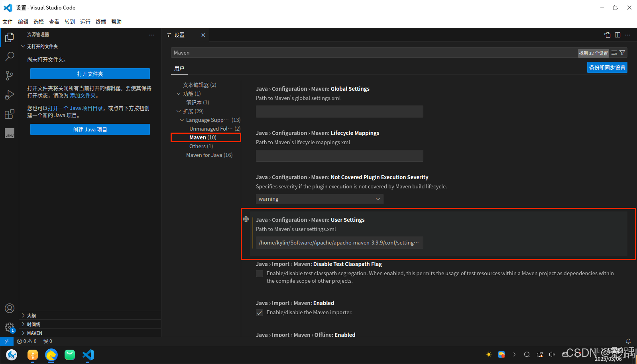Select the 用户 settings tab
The image size is (637, 364).
tap(179, 68)
